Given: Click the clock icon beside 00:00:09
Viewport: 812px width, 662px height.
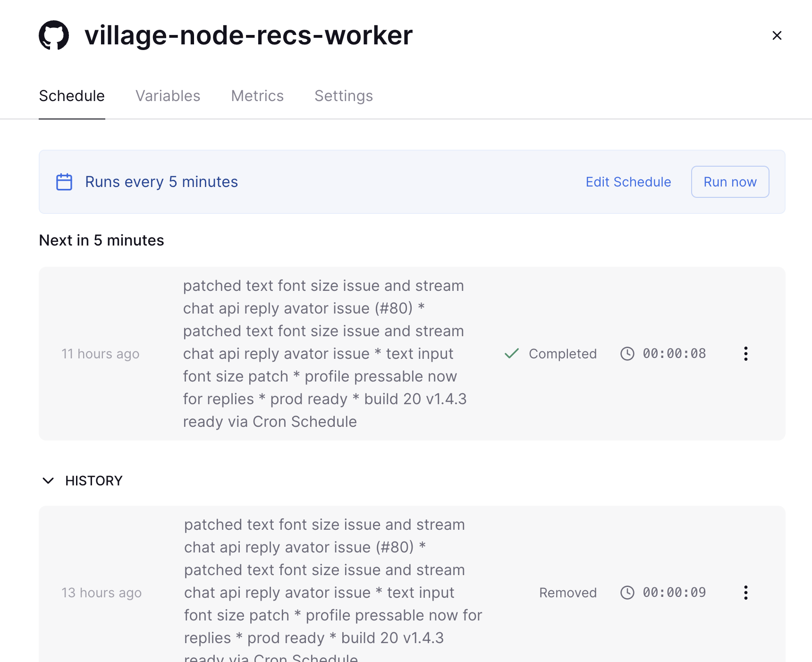Looking at the screenshot, I should pyautogui.click(x=627, y=593).
